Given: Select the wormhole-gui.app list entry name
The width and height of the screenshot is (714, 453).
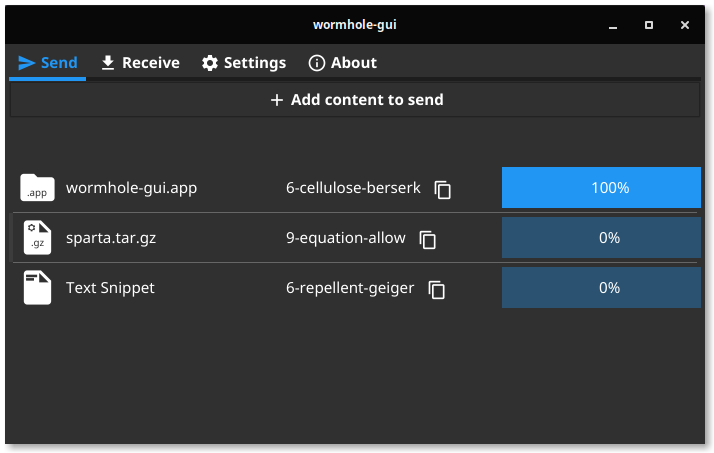Looking at the screenshot, I should 132,188.
